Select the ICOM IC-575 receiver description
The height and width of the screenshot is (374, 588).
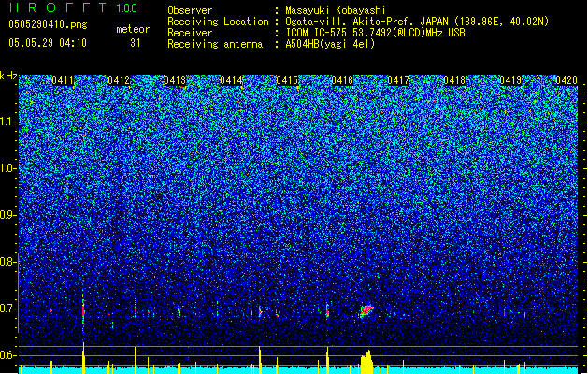point(375,33)
